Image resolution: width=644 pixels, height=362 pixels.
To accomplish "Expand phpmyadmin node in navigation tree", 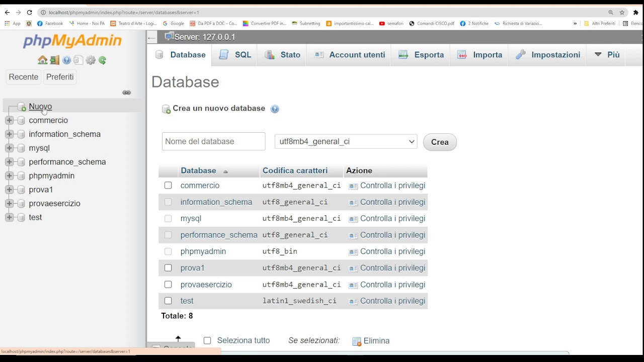I will pos(9,176).
